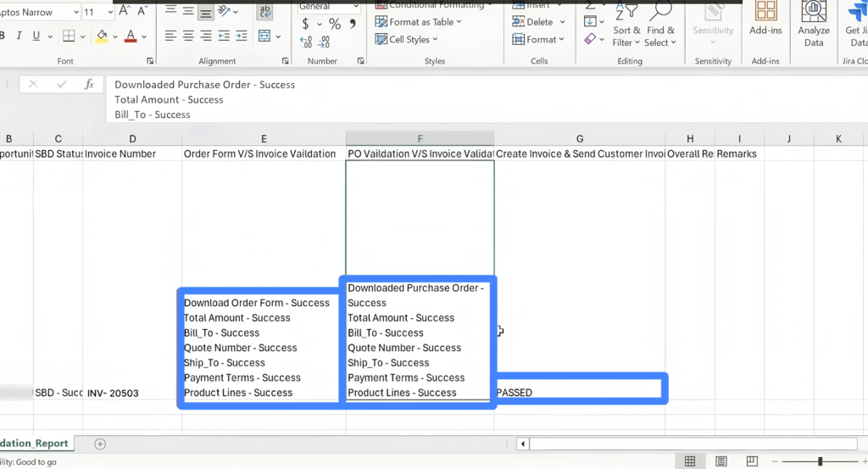Click the Increase Font Size icon
868x469 pixels.
click(124, 11)
